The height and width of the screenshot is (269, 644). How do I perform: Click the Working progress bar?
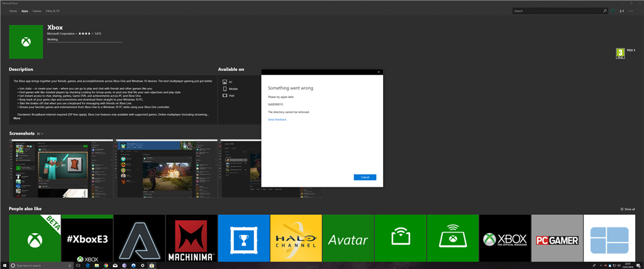point(85,42)
